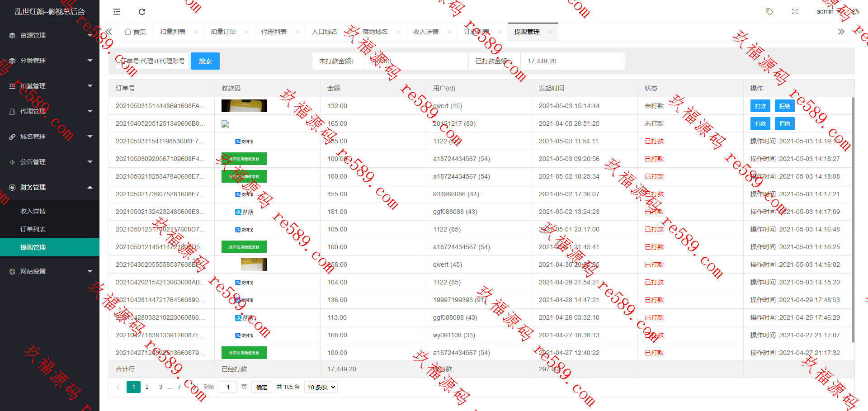This screenshot has width=868, height=411.
Task: Click 分类管理 sidebar icon
Action: (x=12, y=61)
